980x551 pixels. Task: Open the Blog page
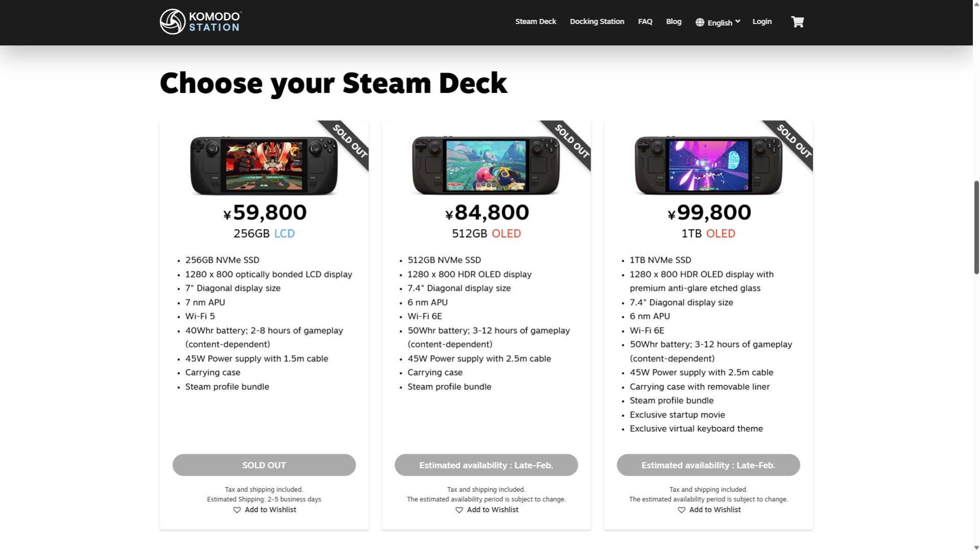pyautogui.click(x=674, y=21)
